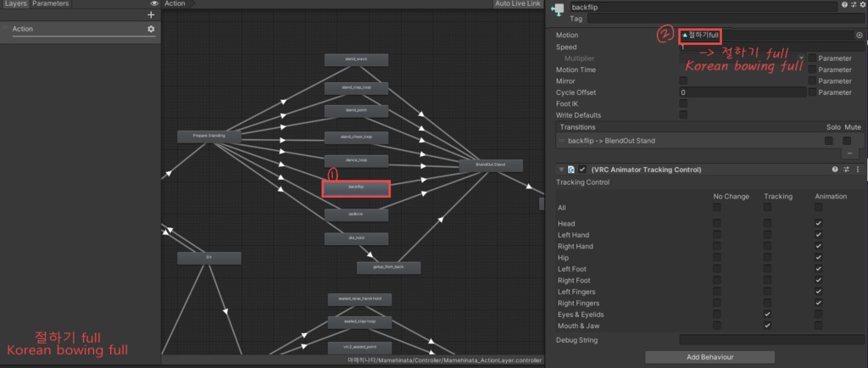Add a new layer with plus icon
Viewport: 868px width, 368px height.
151,15
